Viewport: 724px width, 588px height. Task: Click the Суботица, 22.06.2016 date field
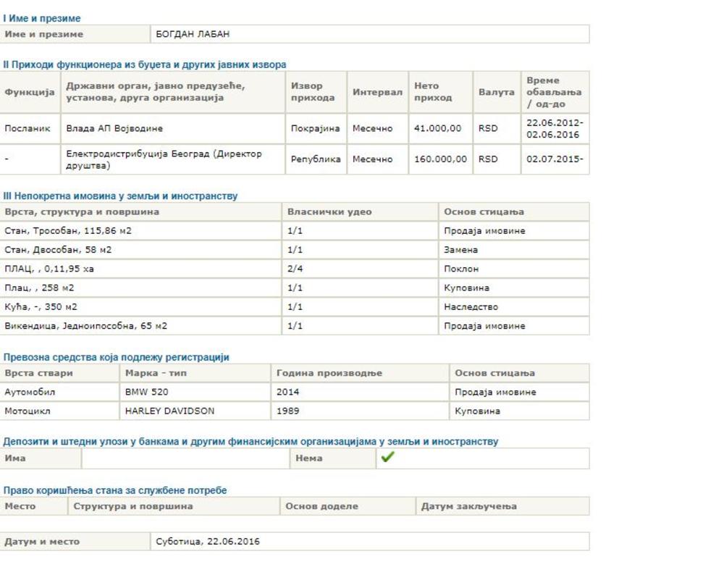[208, 542]
